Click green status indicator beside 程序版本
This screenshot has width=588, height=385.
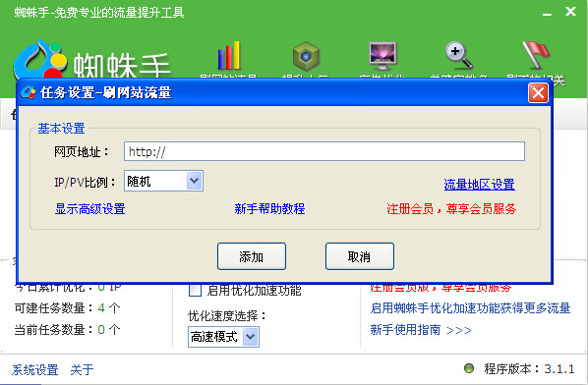click(469, 368)
